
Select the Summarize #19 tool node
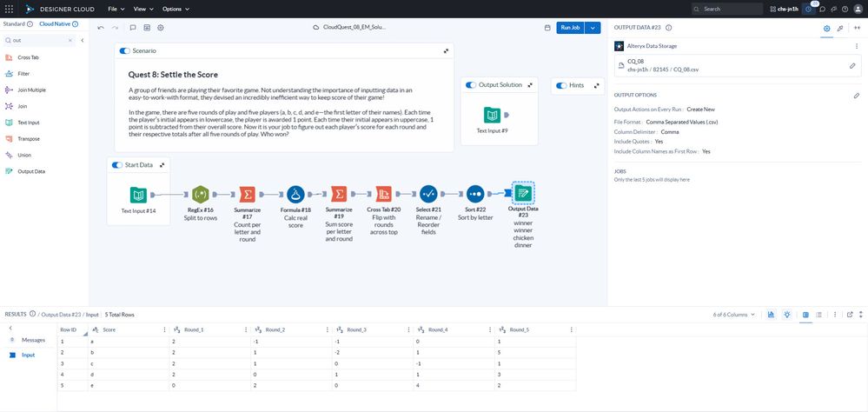coord(339,195)
